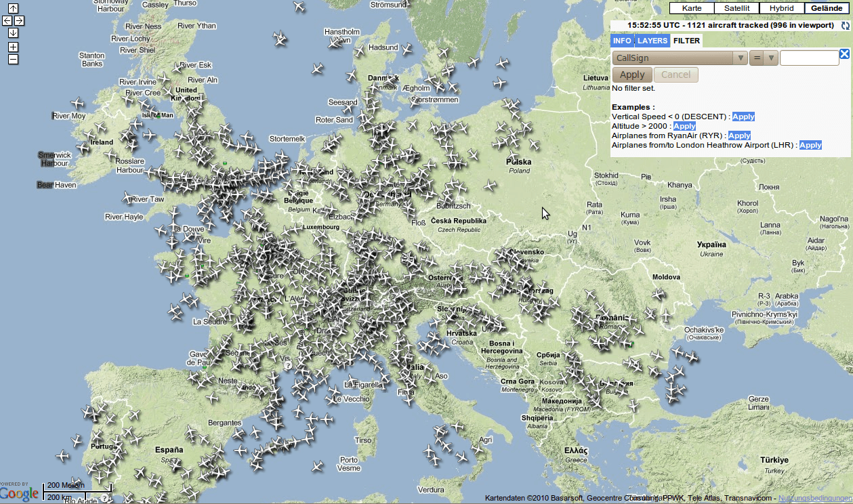
Task: Click the filter value text field
Action: [809, 58]
